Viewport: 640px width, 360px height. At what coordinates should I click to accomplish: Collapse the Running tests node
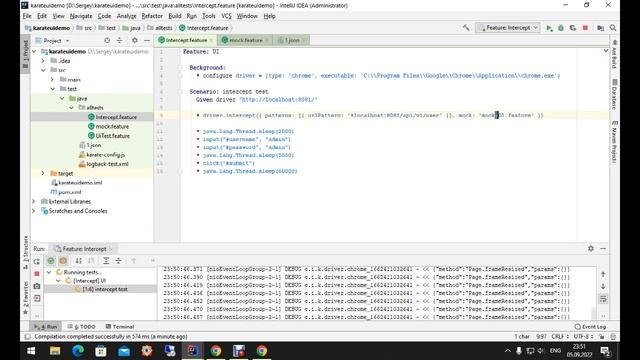pyautogui.click(x=49, y=272)
